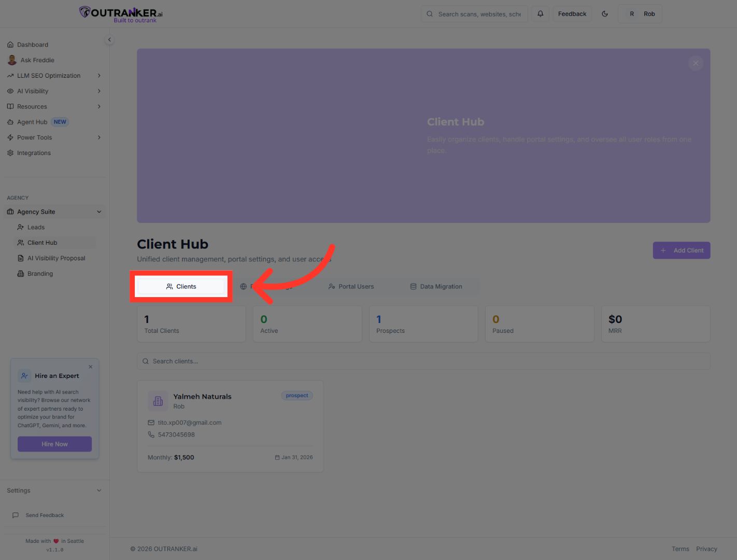737x560 pixels.
Task: Expand the LLM SEO Optimization submenu chevron
Action: coord(99,76)
